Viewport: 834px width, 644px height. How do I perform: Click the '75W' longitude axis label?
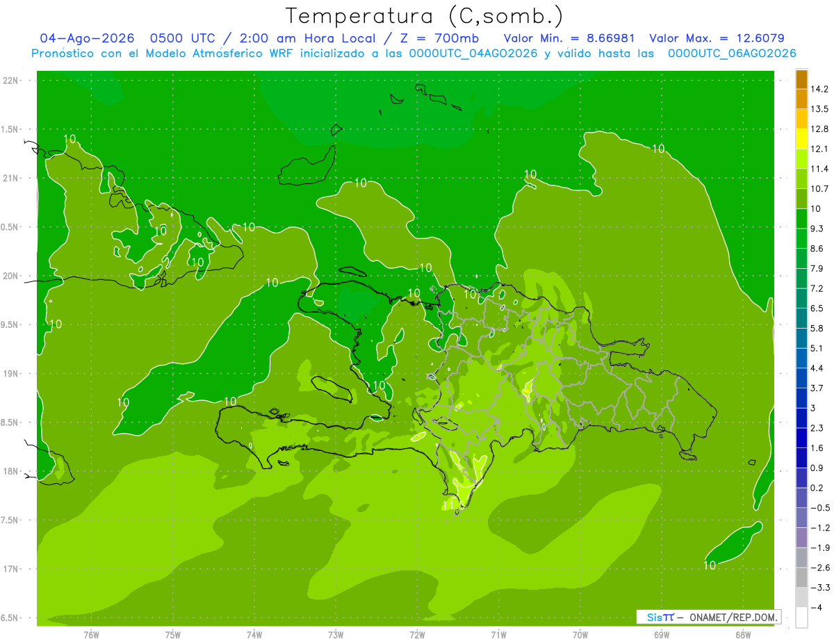(x=173, y=634)
